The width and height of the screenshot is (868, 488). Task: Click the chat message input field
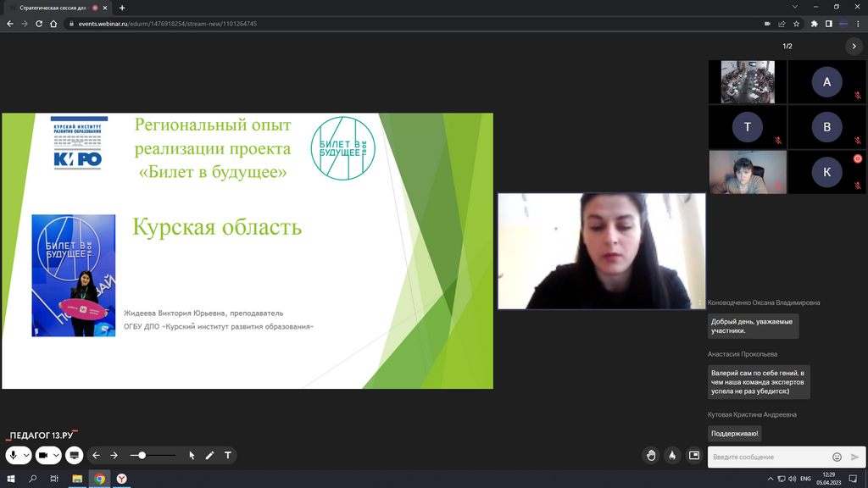click(770, 457)
